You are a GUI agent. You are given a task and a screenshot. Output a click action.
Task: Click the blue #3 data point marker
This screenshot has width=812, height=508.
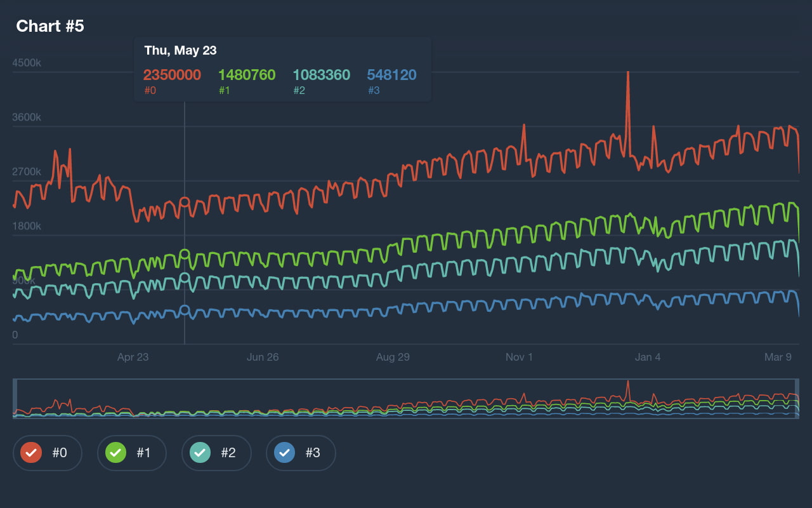[185, 311]
